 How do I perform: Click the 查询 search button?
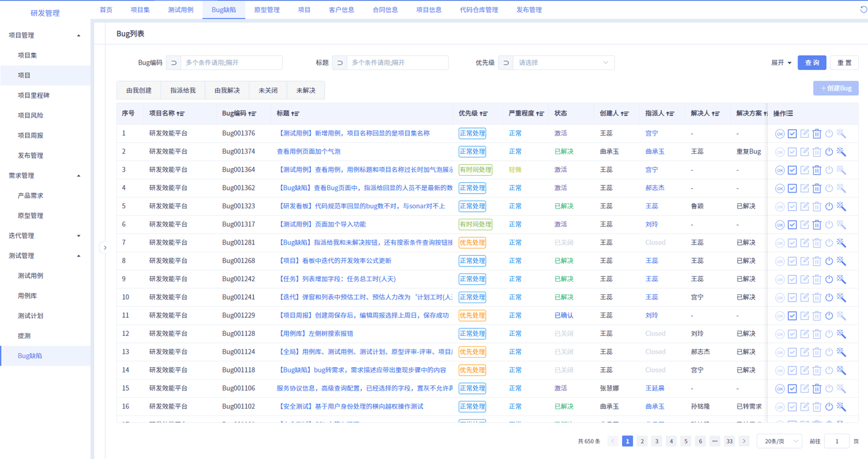tap(812, 63)
